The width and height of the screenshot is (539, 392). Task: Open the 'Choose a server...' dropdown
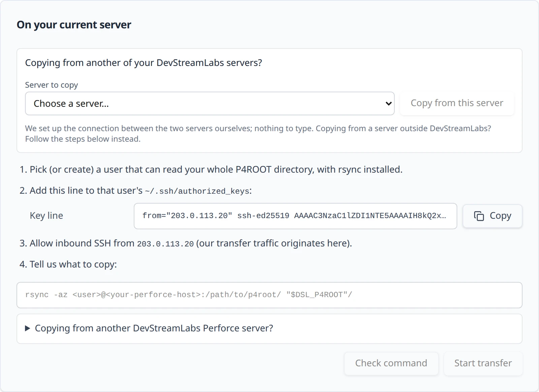pos(210,103)
